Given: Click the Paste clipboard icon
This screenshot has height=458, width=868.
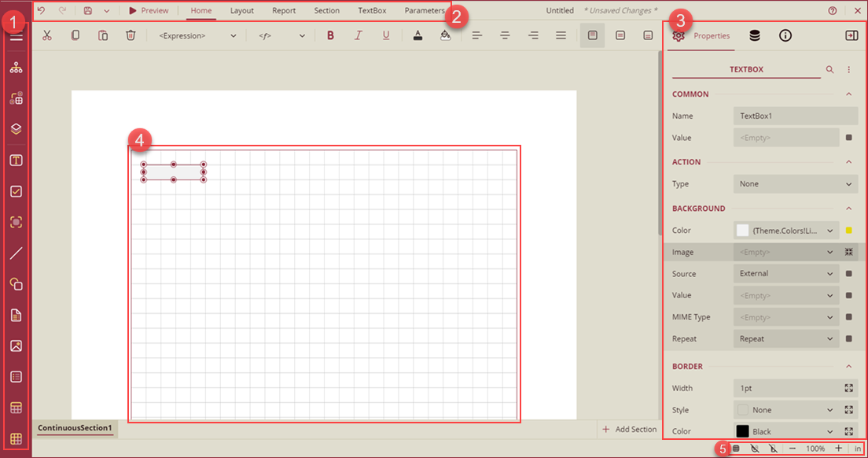Looking at the screenshot, I should coord(103,35).
